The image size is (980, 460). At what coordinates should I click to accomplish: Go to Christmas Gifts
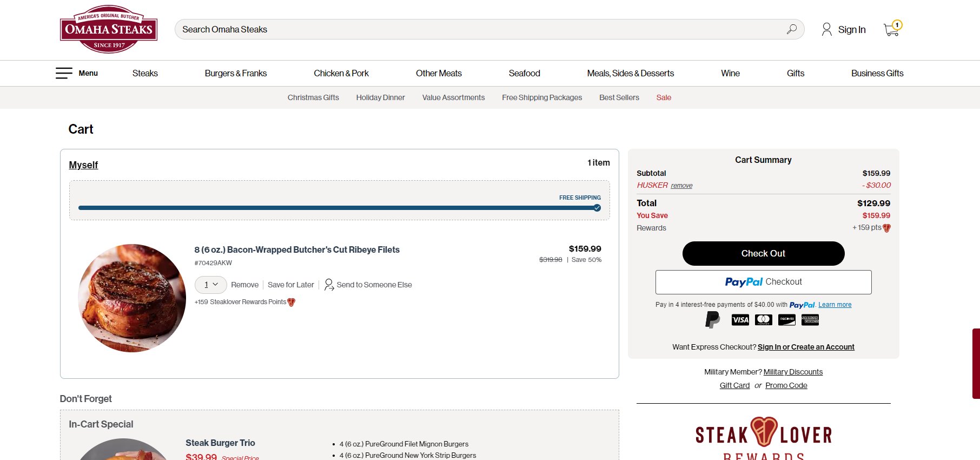tap(313, 97)
